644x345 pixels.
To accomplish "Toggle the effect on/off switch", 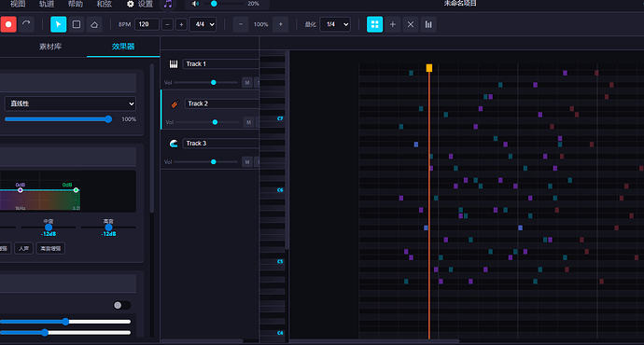I will pyautogui.click(x=122, y=305).
